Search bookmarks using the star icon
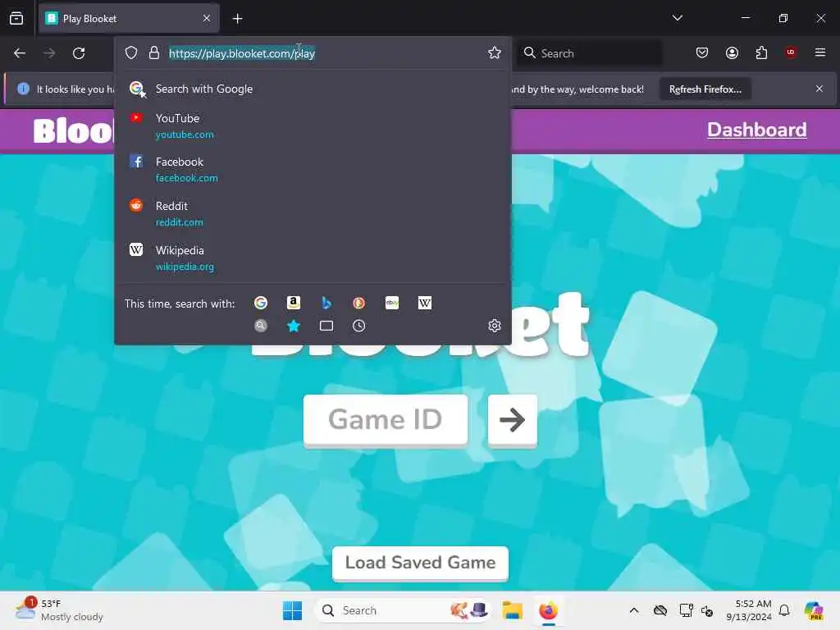 (294, 326)
